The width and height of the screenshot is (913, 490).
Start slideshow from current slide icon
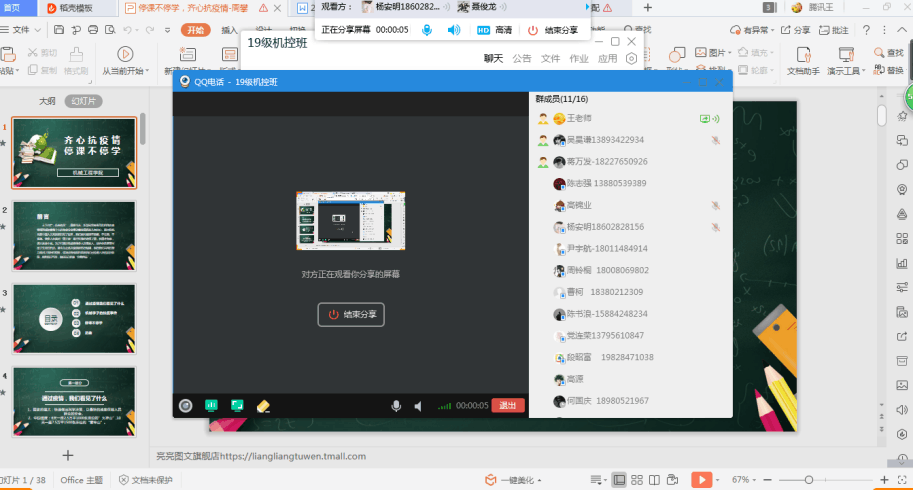coord(125,54)
